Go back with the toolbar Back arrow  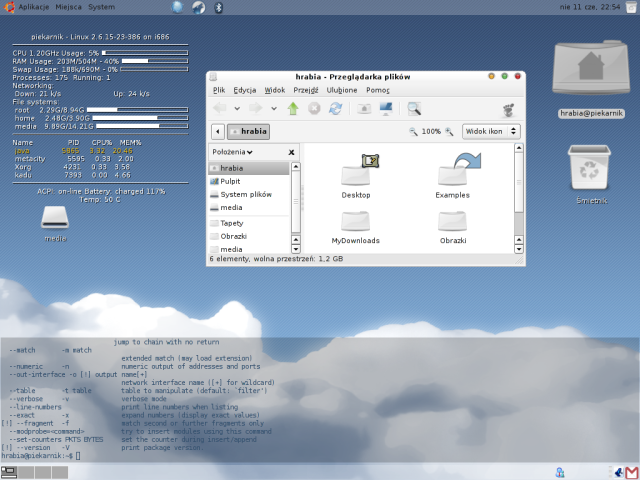click(220, 109)
